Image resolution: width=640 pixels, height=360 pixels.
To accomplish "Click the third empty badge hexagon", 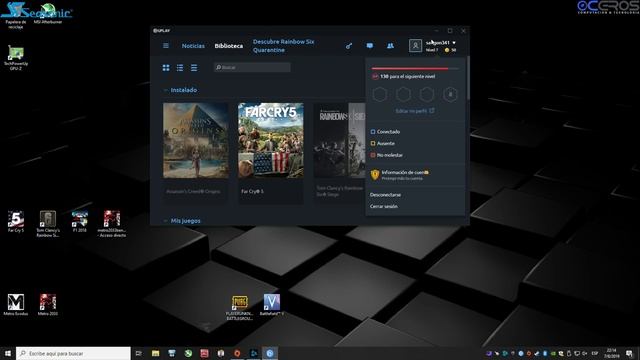I will click(427, 94).
